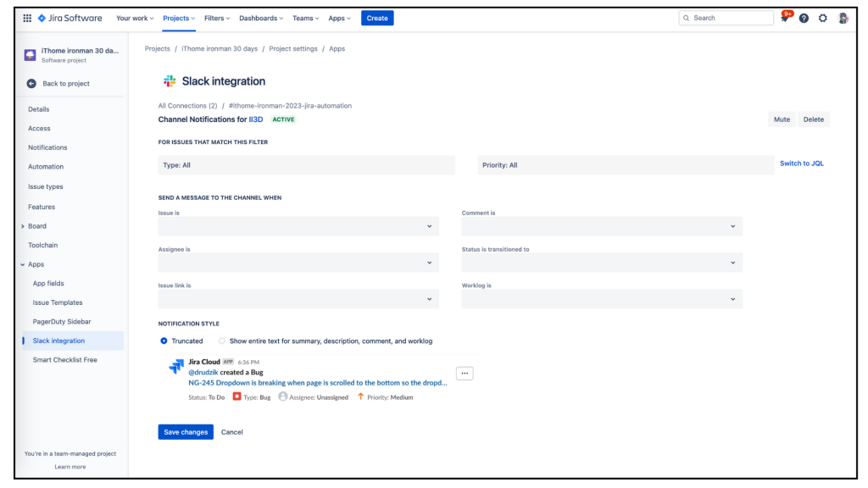Click Save changes
This screenshot has width=868, height=488.
coord(186,432)
